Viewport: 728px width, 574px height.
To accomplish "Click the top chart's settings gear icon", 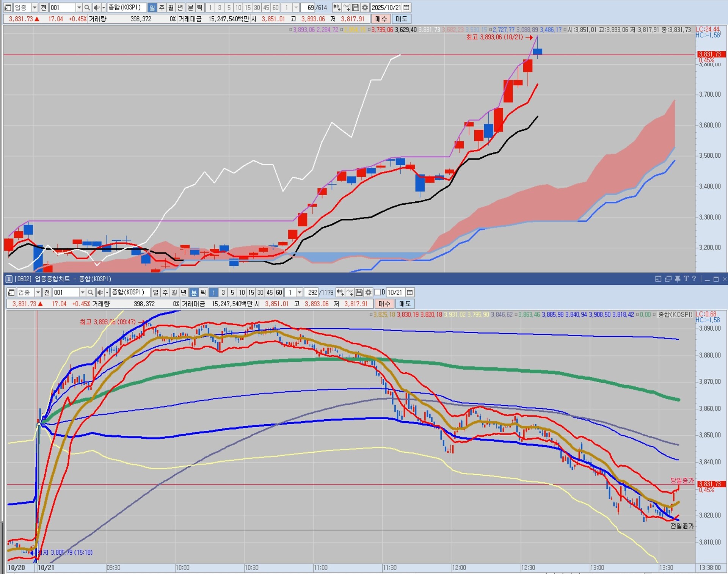I will click(x=365, y=8).
